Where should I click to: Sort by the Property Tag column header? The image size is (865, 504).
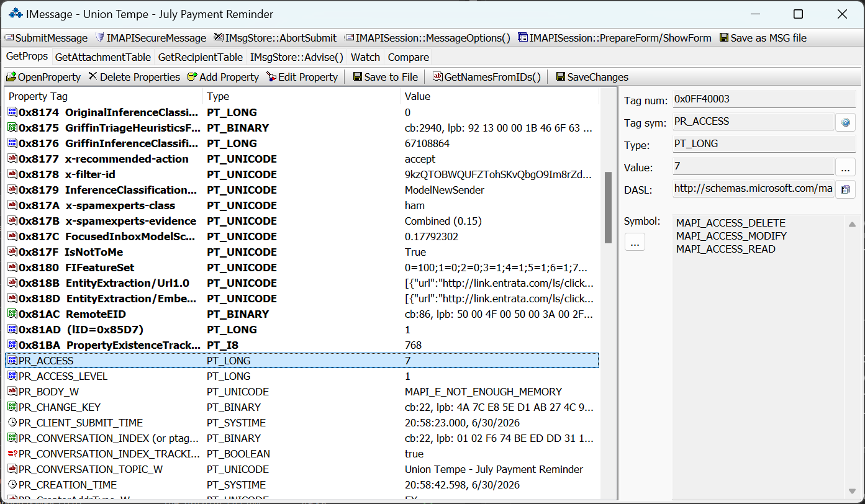[x=104, y=96]
